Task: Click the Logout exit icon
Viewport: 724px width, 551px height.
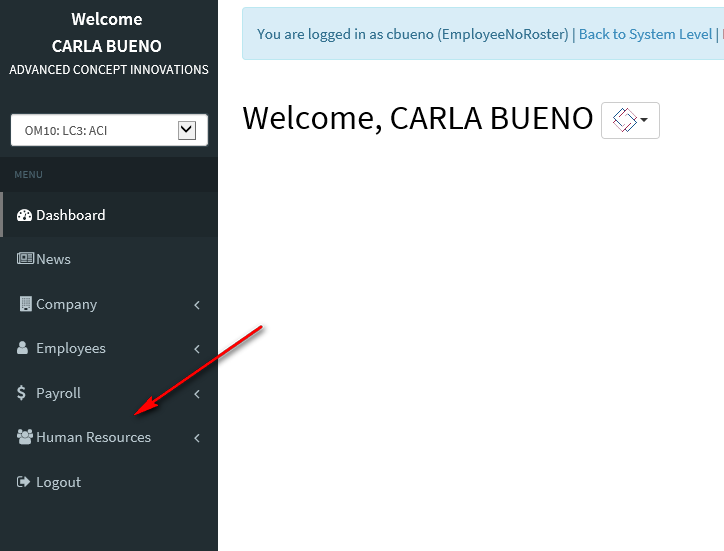Action: click(23, 482)
